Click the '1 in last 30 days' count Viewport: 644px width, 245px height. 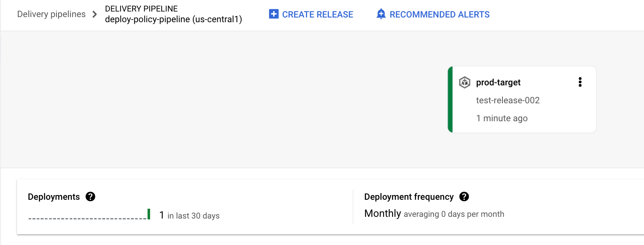click(189, 215)
